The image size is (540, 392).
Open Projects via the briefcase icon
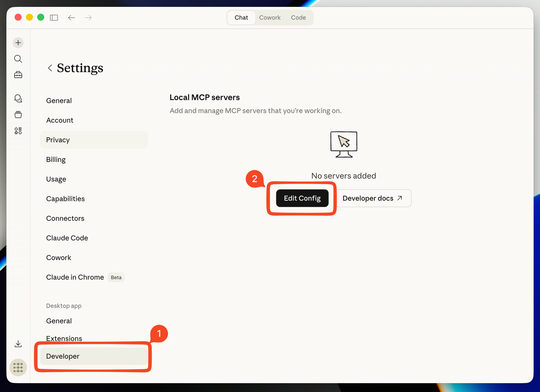pos(18,75)
